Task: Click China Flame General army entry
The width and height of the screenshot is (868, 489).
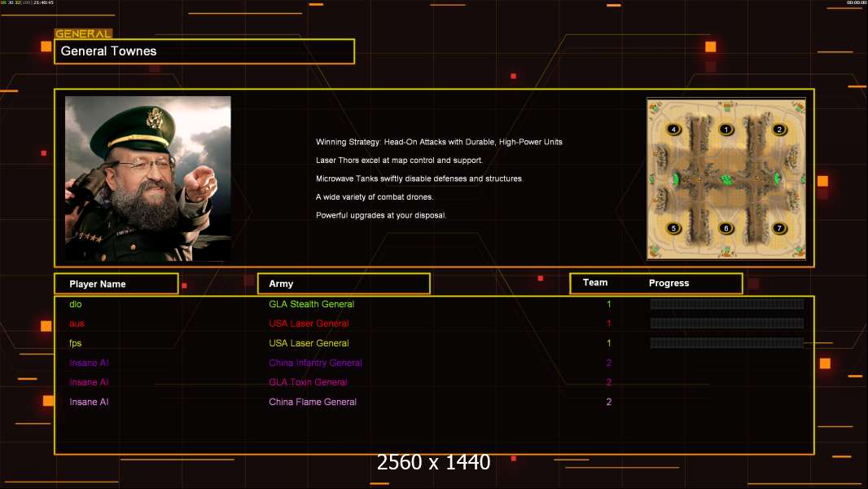Action: tap(312, 402)
